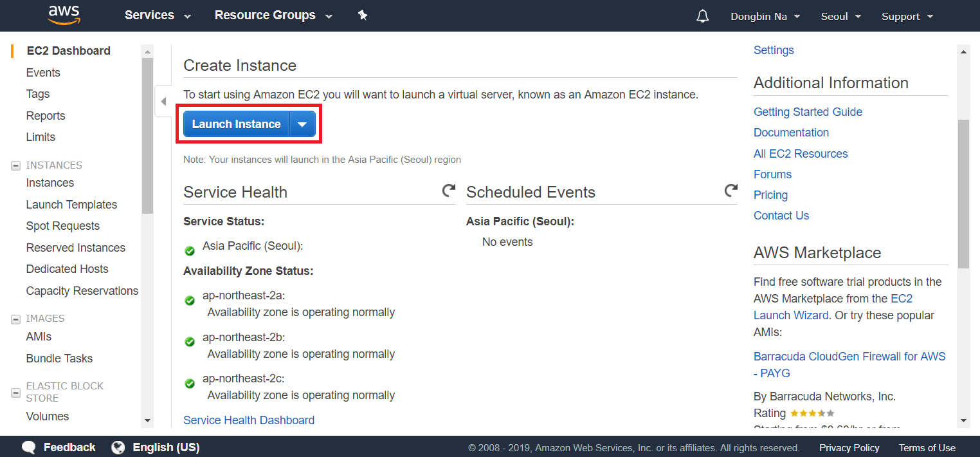
Task: Open the Seoul region selector
Action: [841, 17]
